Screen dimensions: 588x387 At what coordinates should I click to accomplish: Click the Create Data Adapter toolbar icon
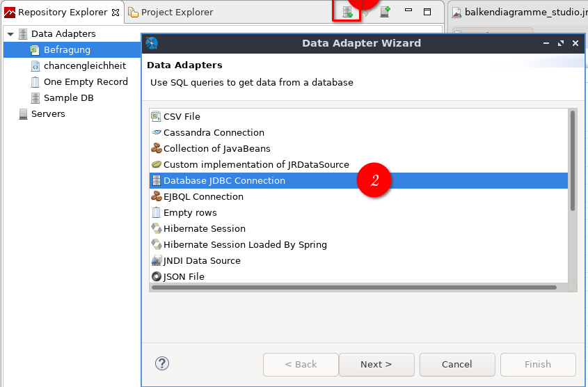[x=348, y=13]
